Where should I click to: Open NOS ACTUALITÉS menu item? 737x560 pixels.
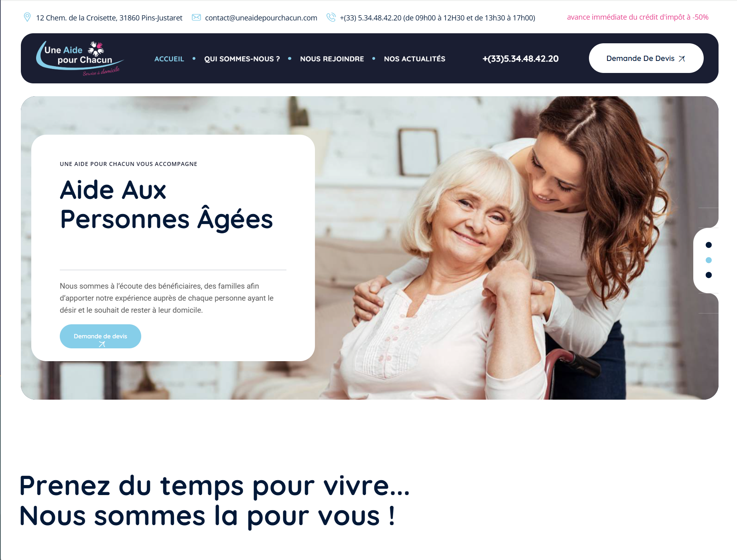pos(414,59)
